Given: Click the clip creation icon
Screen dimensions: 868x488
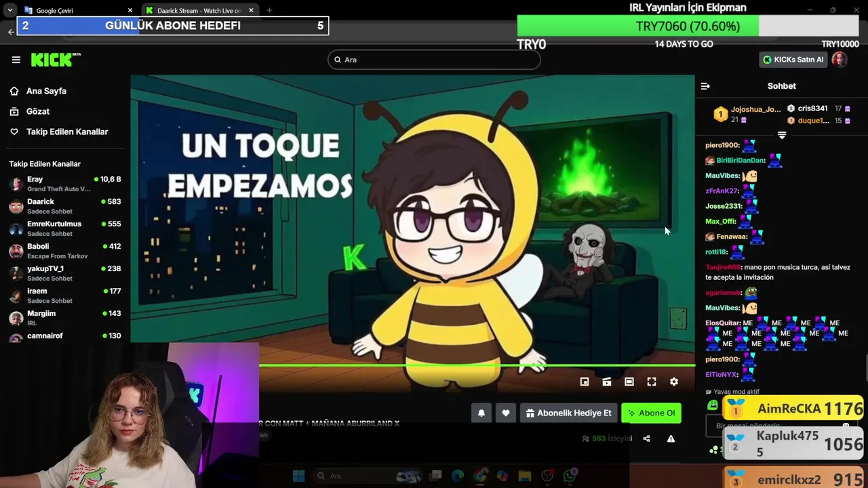Looking at the screenshot, I should [x=607, y=382].
